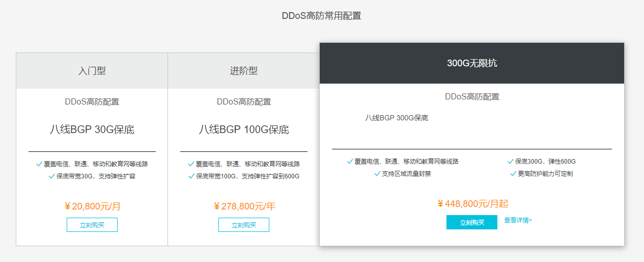Click checkmark icon beside 保底300G，弹性600G
This screenshot has width=644, height=262.
[511, 162]
